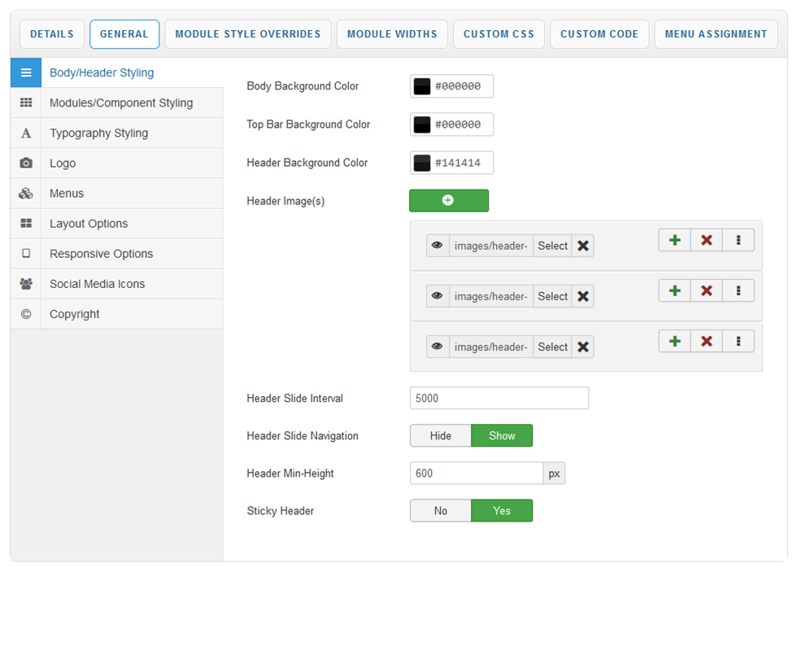Click the Typography Styling letter icon
Image resolution: width=797 pixels, height=672 pixels.
26,133
